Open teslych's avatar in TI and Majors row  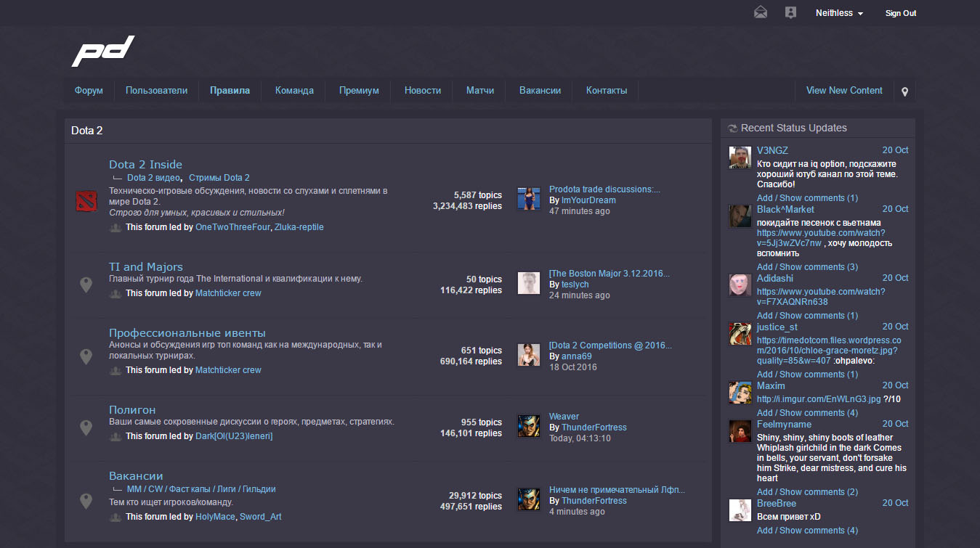click(528, 283)
